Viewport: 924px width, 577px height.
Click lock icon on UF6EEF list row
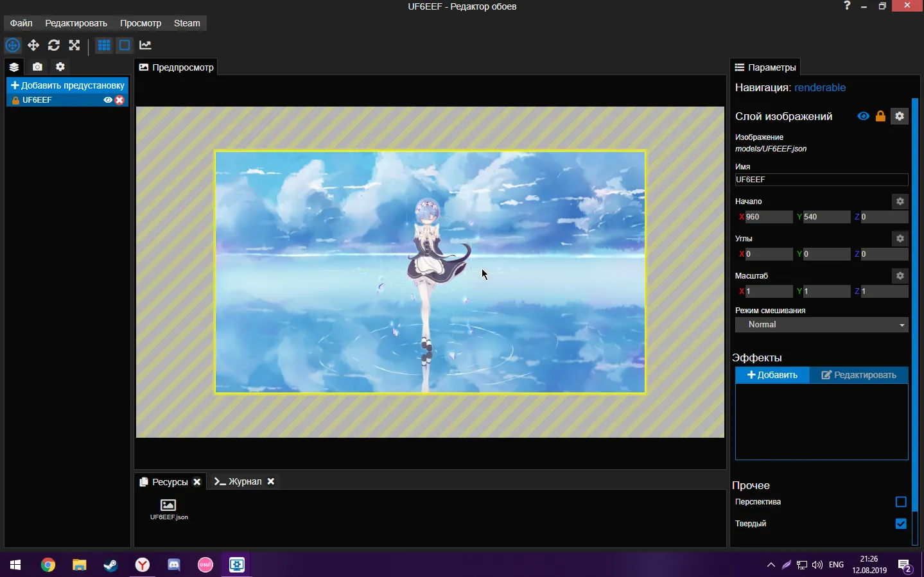pyautogui.click(x=15, y=100)
